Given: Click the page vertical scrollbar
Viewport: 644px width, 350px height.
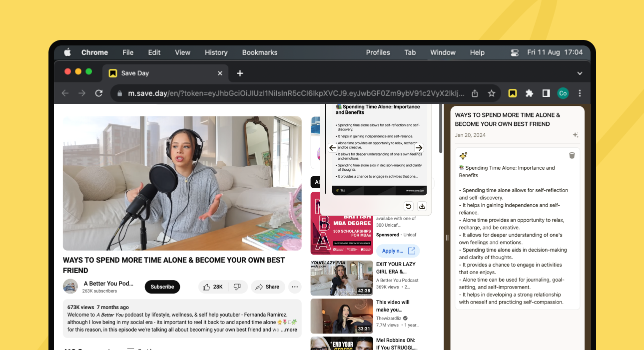Looking at the screenshot, I should 440,128.
